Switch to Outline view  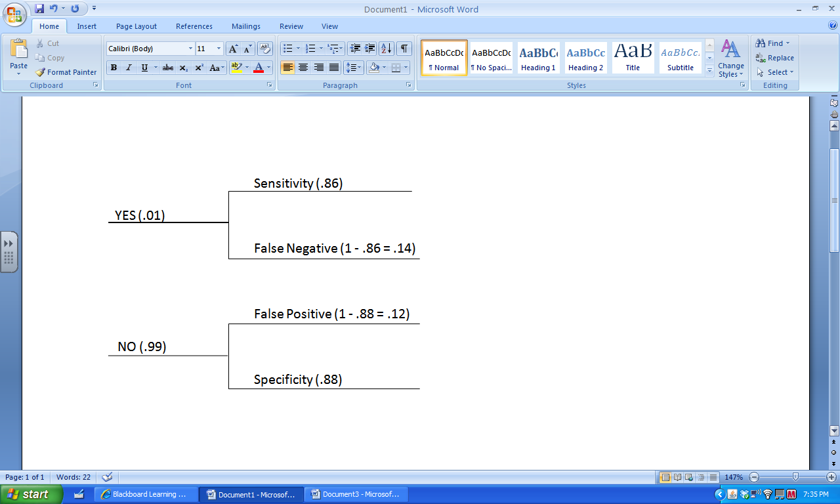[x=702, y=477]
